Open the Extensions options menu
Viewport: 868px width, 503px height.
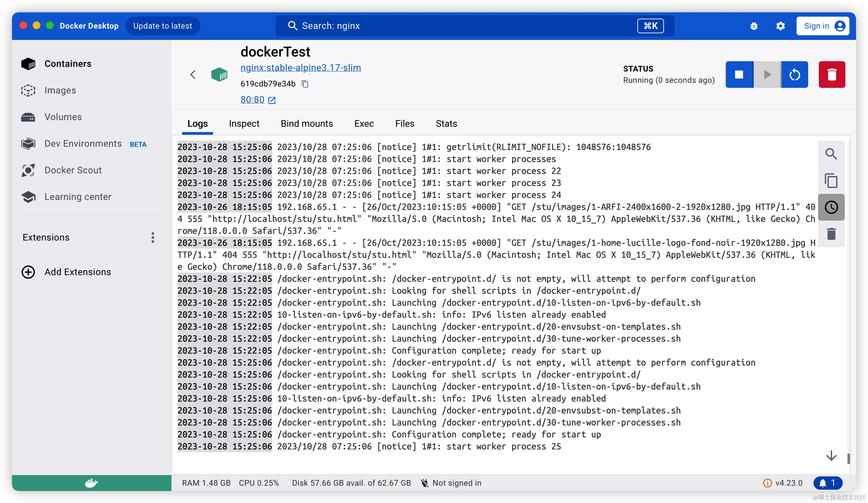[153, 238]
